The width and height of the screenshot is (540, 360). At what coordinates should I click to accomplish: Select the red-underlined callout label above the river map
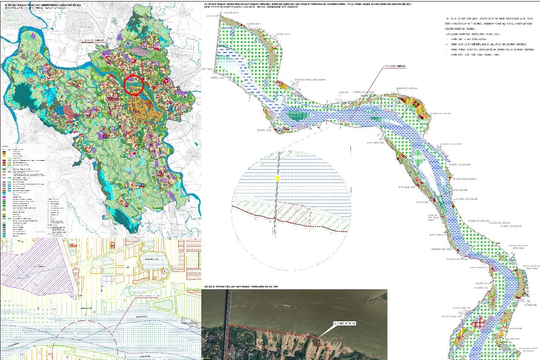(x=394, y=66)
